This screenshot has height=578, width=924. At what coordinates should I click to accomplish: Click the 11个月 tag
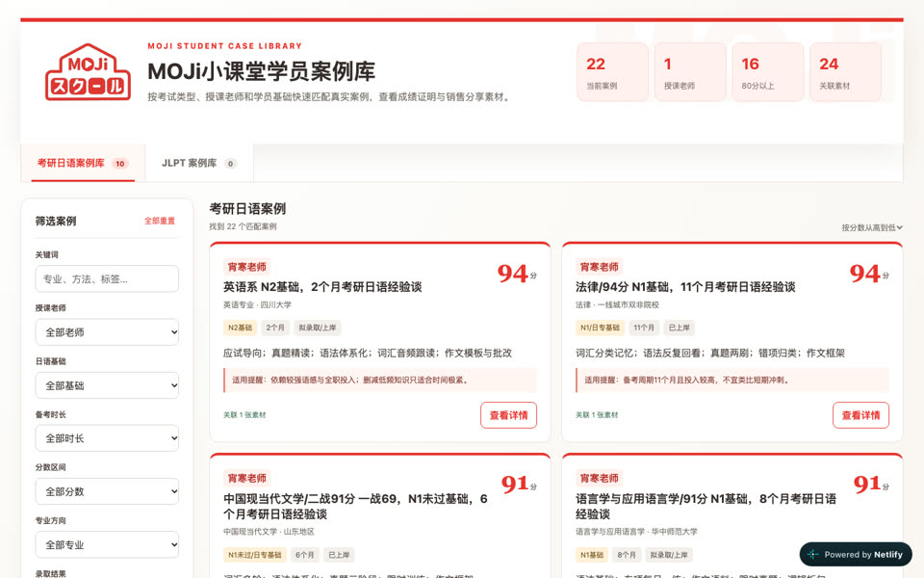pyautogui.click(x=644, y=328)
